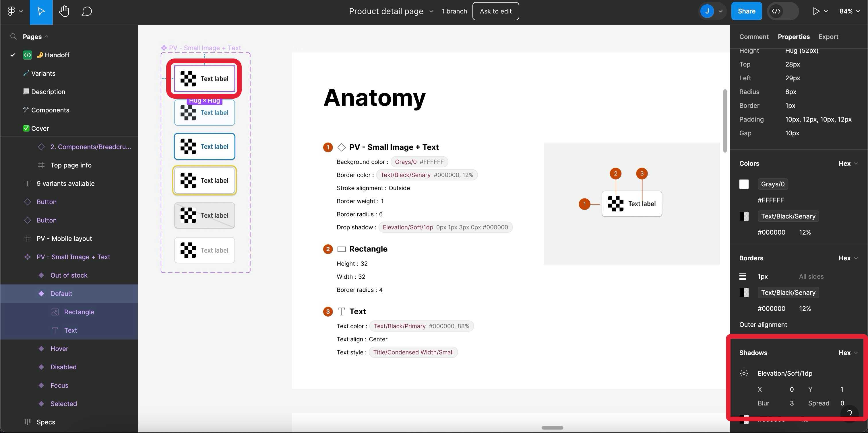Click the Present play icon
Viewport: 868px width, 433px height.
[x=816, y=11]
